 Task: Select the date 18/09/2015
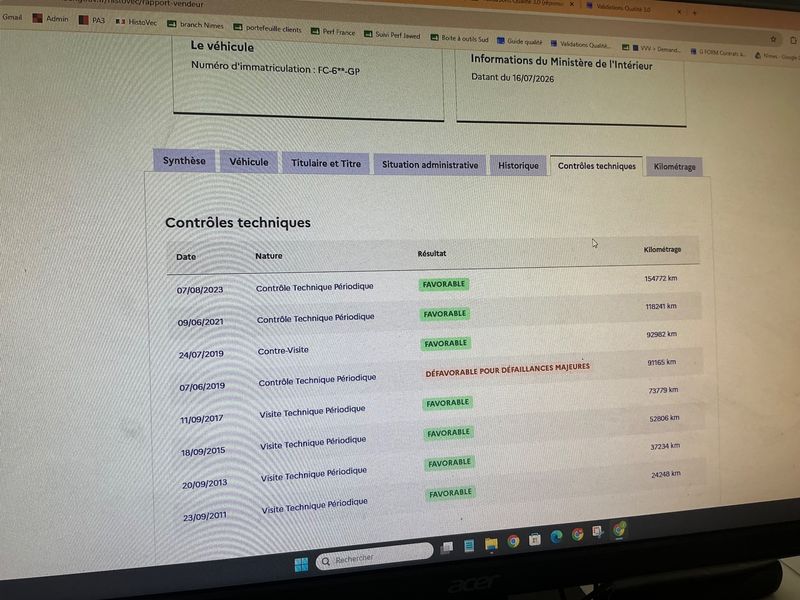(203, 452)
